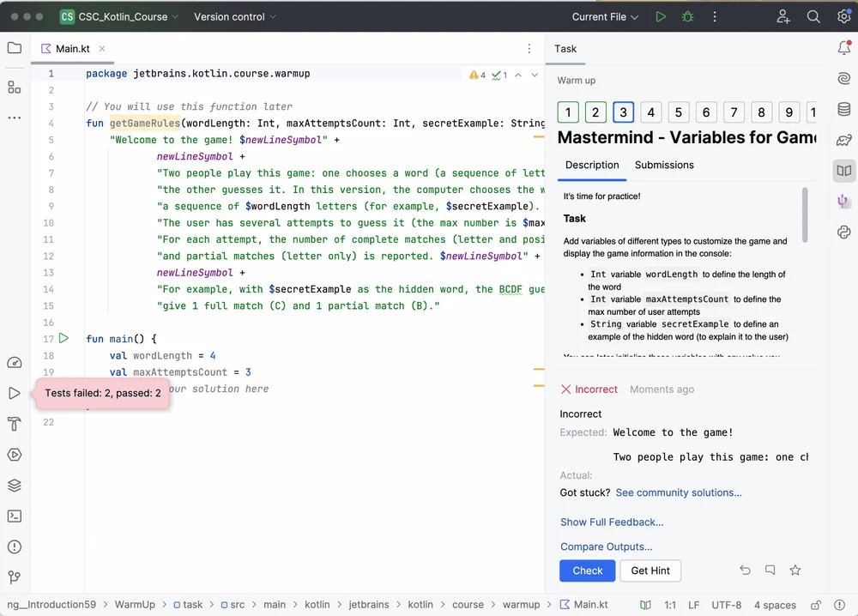Open the Services tool window
The image size is (858, 616).
(15, 455)
